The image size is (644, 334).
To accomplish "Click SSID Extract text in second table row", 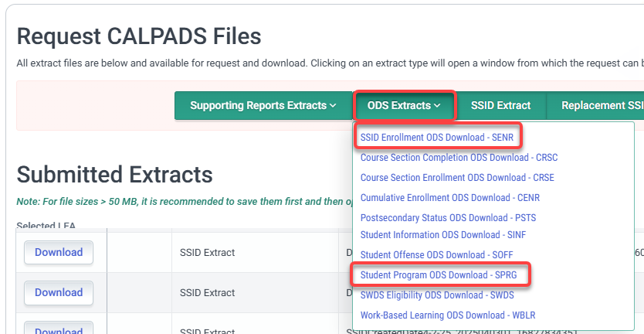I will 207,293.
